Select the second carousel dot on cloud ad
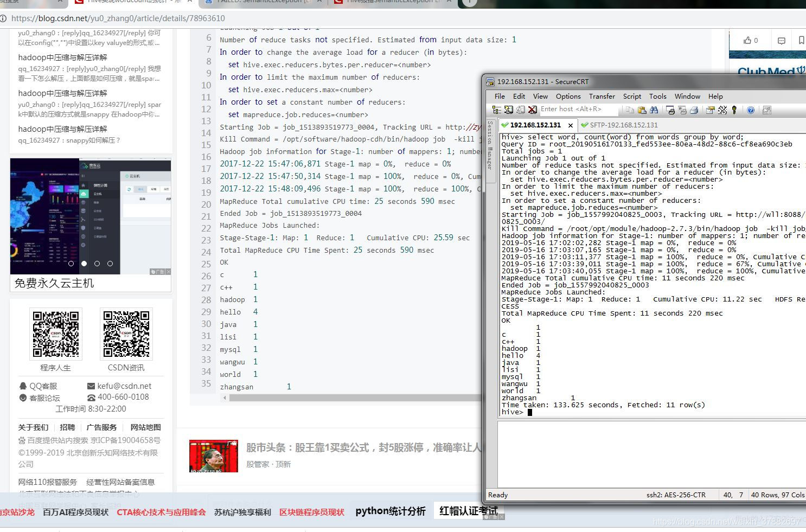This screenshot has height=532, width=806. pyautogui.click(x=84, y=264)
